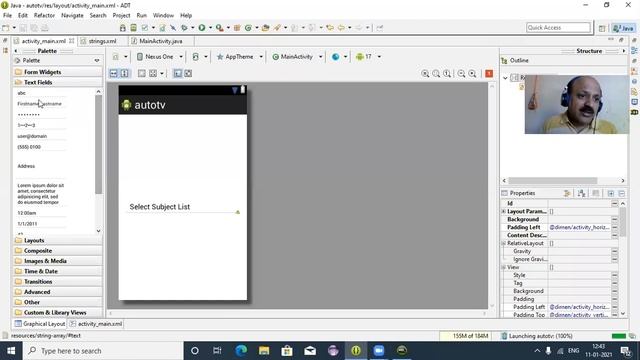
Task: Click the Style property value button
Action: [x=615, y=275]
